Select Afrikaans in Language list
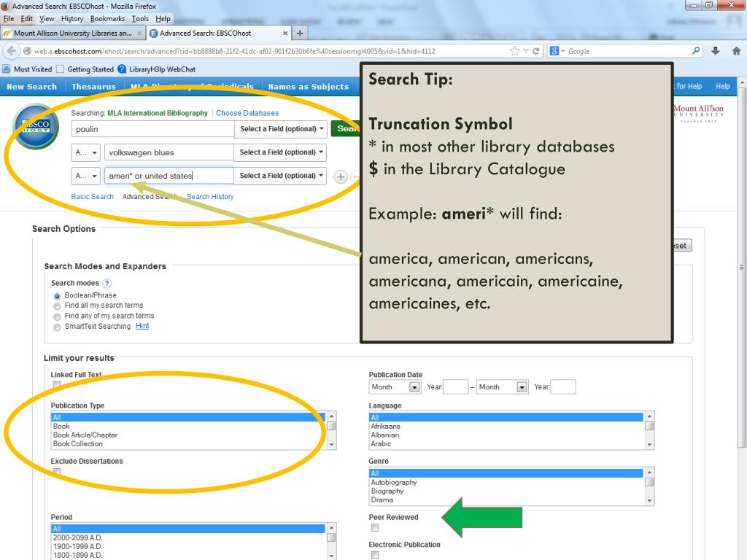Image resolution: width=747 pixels, height=560 pixels. click(x=385, y=426)
